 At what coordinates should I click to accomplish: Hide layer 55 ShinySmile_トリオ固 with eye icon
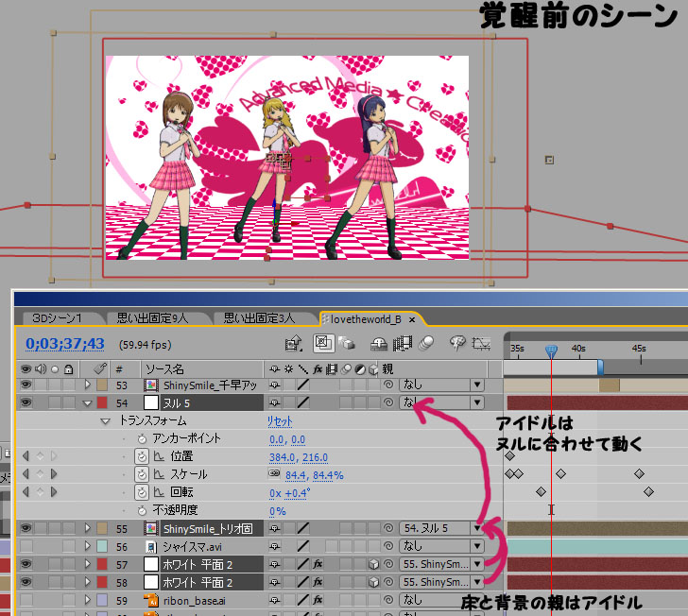point(26,528)
